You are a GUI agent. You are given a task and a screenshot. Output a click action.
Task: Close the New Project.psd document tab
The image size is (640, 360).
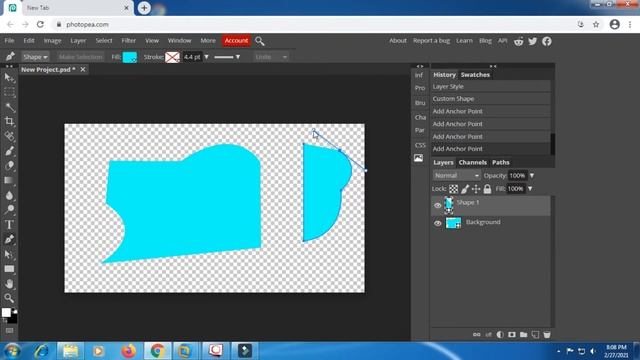coord(83,70)
